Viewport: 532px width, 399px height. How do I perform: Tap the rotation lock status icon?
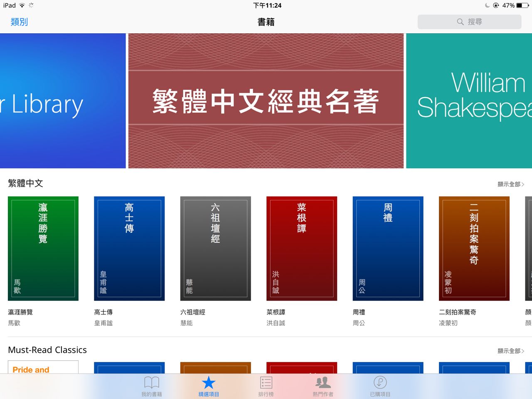coord(496,5)
